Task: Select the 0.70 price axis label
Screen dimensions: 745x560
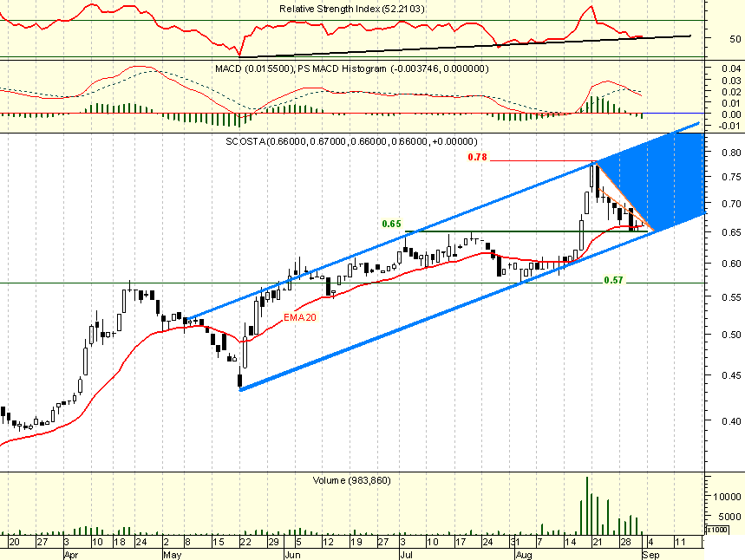Action: [x=731, y=204]
